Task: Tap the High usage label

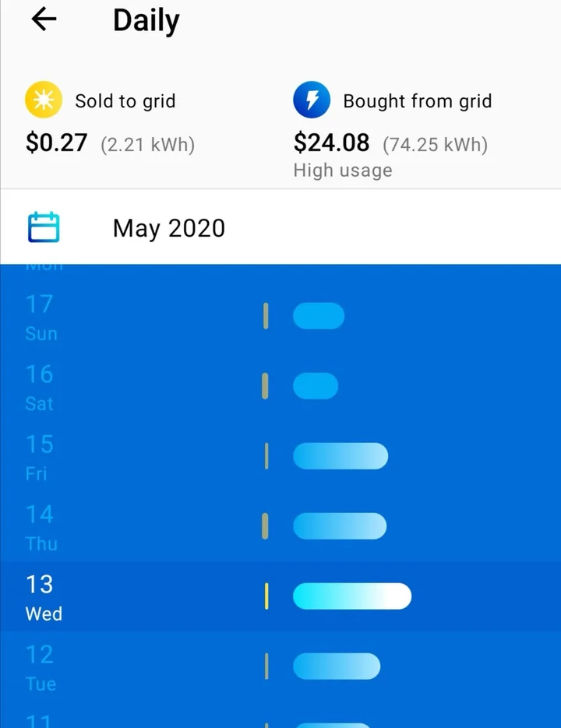Action: tap(343, 171)
